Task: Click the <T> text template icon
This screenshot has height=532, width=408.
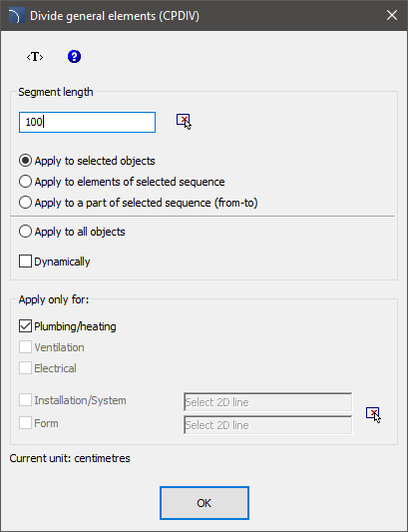Action: coord(35,57)
